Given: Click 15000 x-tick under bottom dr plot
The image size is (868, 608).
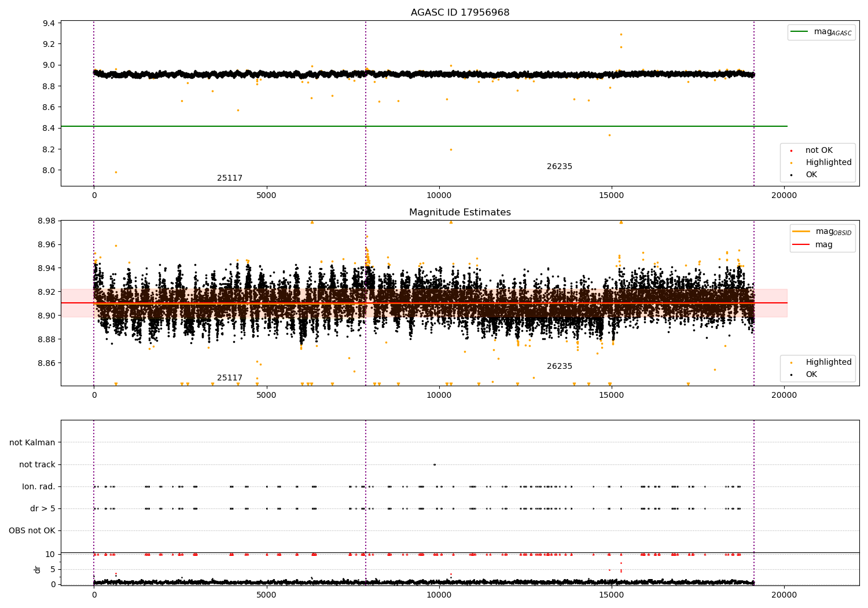Looking at the screenshot, I should click(611, 595).
